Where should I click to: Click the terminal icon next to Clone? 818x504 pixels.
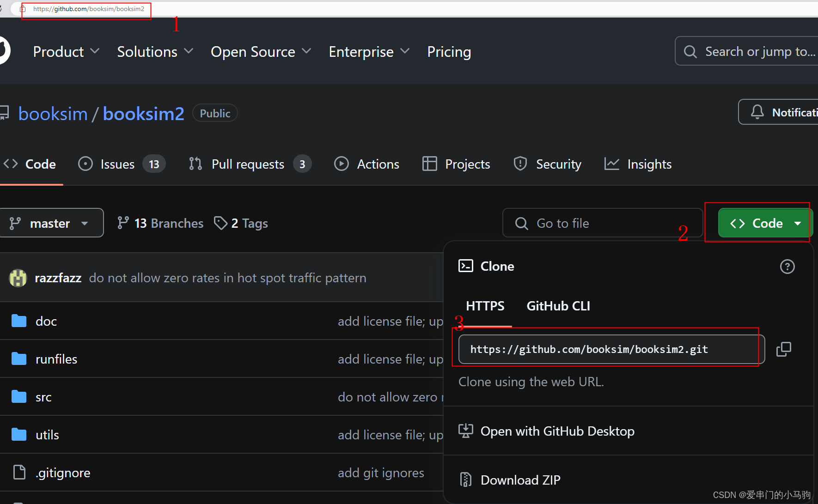(466, 266)
